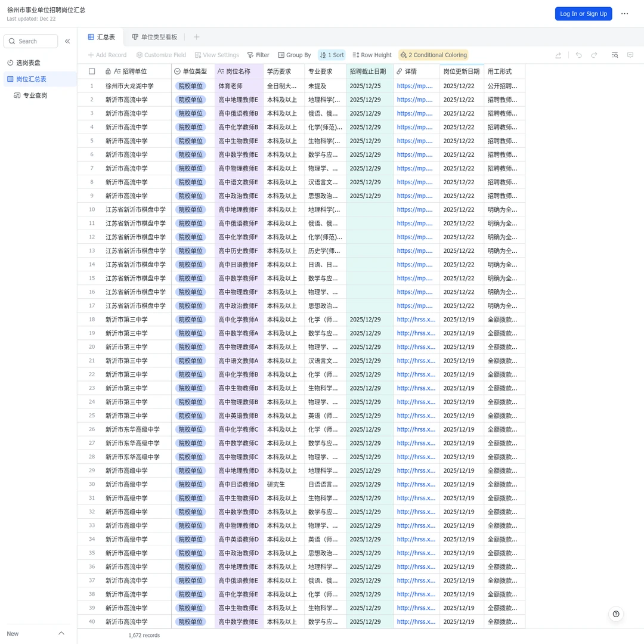The image size is (644, 644).
Task: Open the help question-mark icon
Action: [x=615, y=614]
